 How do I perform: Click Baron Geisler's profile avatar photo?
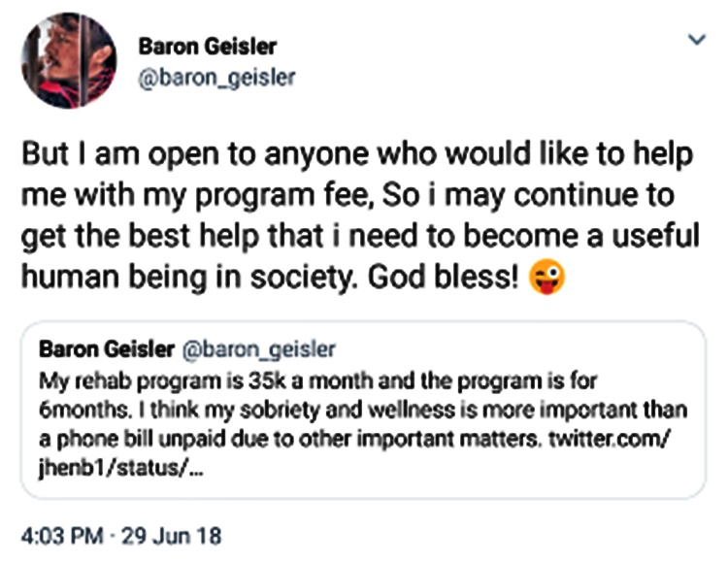pyautogui.click(x=68, y=60)
